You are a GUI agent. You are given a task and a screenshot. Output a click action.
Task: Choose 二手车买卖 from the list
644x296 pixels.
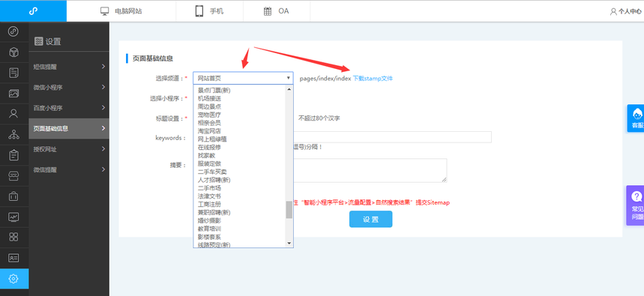coord(212,172)
